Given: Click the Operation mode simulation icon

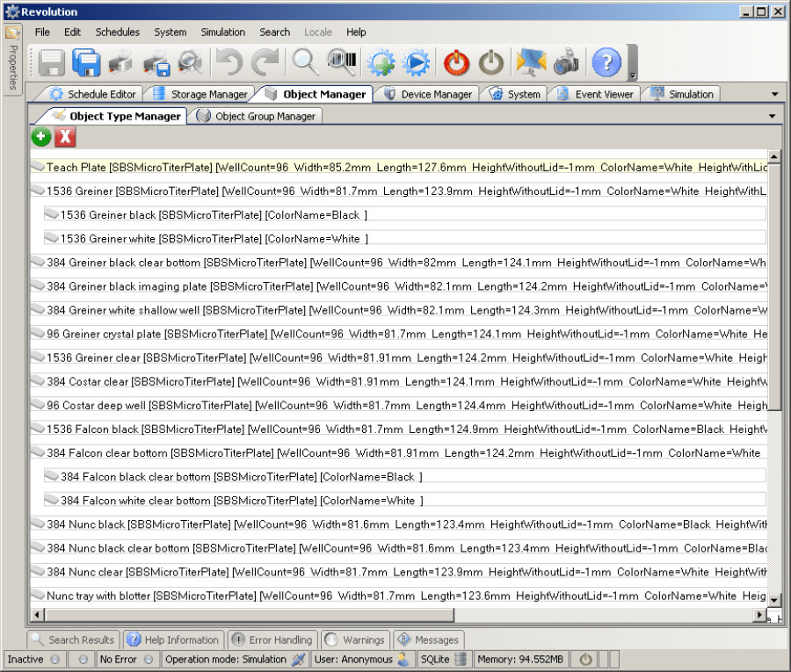Looking at the screenshot, I should [299, 659].
